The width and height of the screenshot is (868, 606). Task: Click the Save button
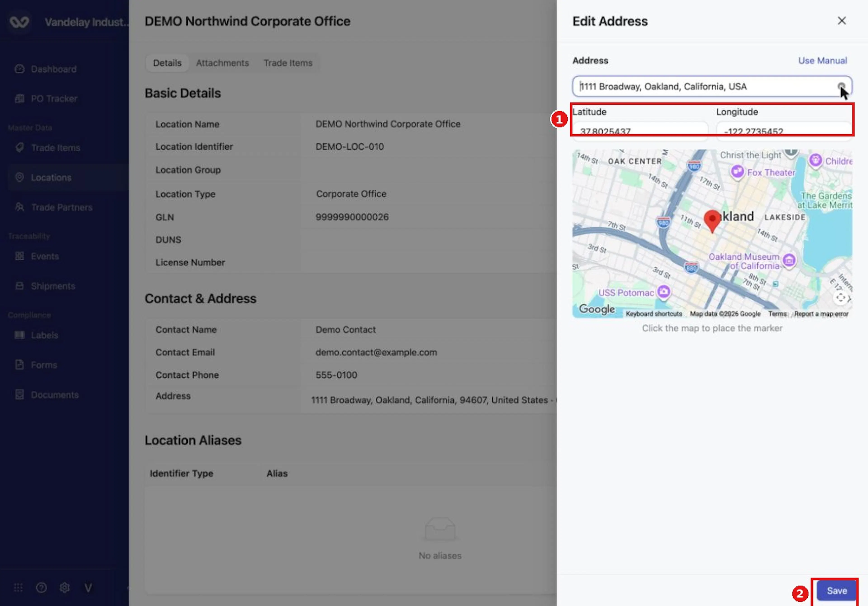pyautogui.click(x=836, y=590)
